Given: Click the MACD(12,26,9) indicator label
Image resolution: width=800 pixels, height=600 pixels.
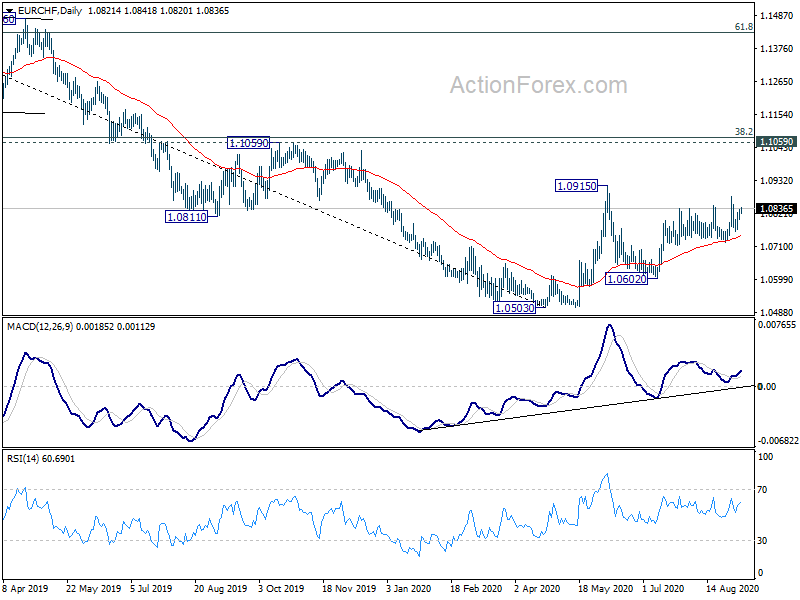Looking at the screenshot, I should 40,327.
